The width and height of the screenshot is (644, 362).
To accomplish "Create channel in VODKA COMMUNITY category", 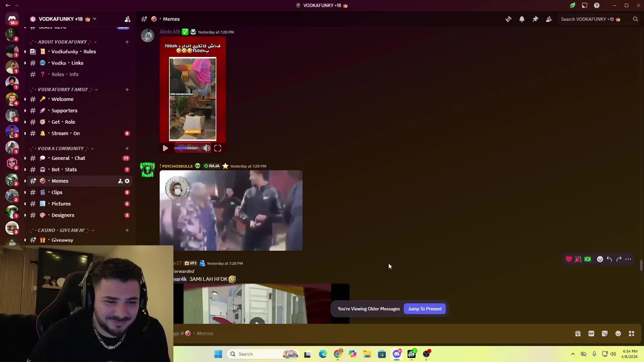I will [x=127, y=148].
